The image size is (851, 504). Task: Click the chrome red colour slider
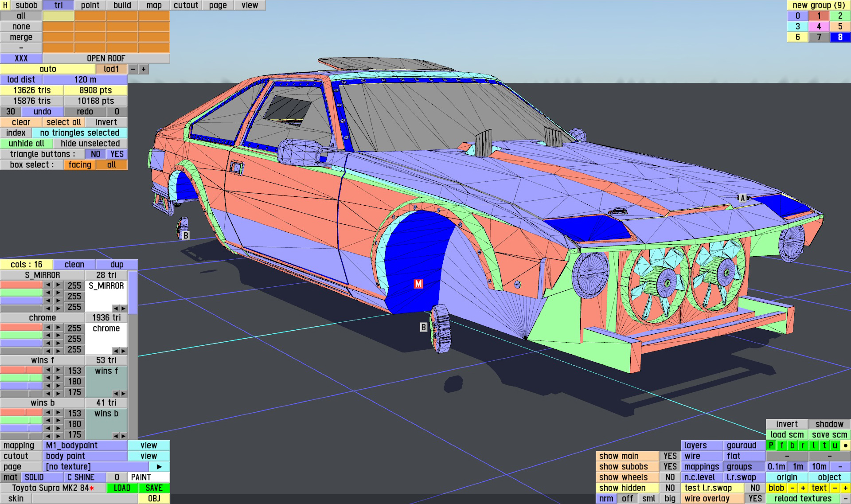coord(21,328)
